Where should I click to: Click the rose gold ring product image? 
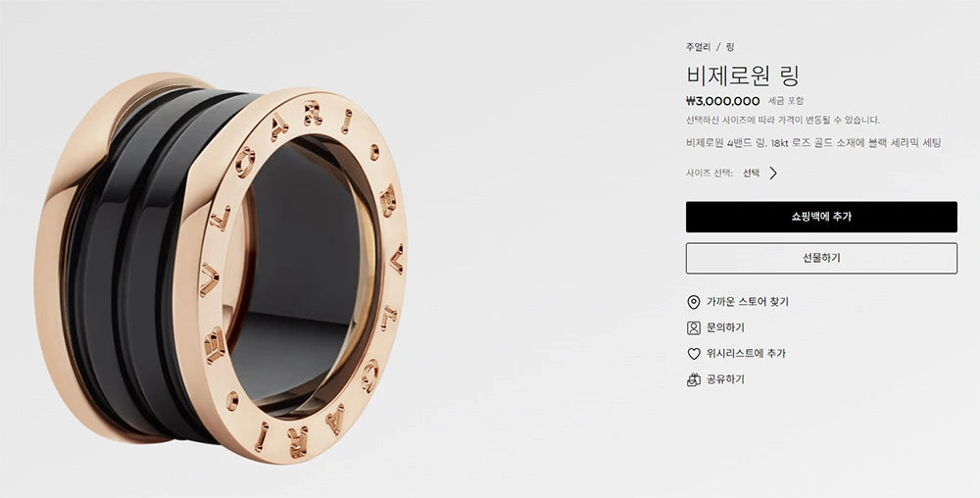(220, 268)
